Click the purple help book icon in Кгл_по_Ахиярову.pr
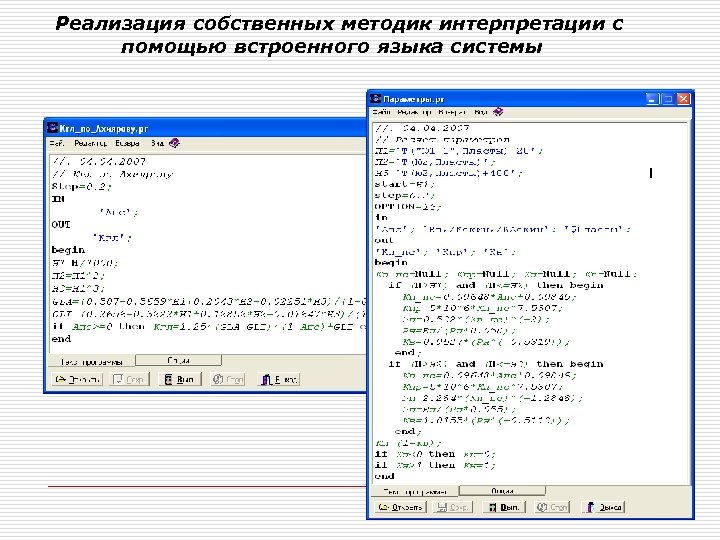Viewport: 720px width, 540px height. 174,143
